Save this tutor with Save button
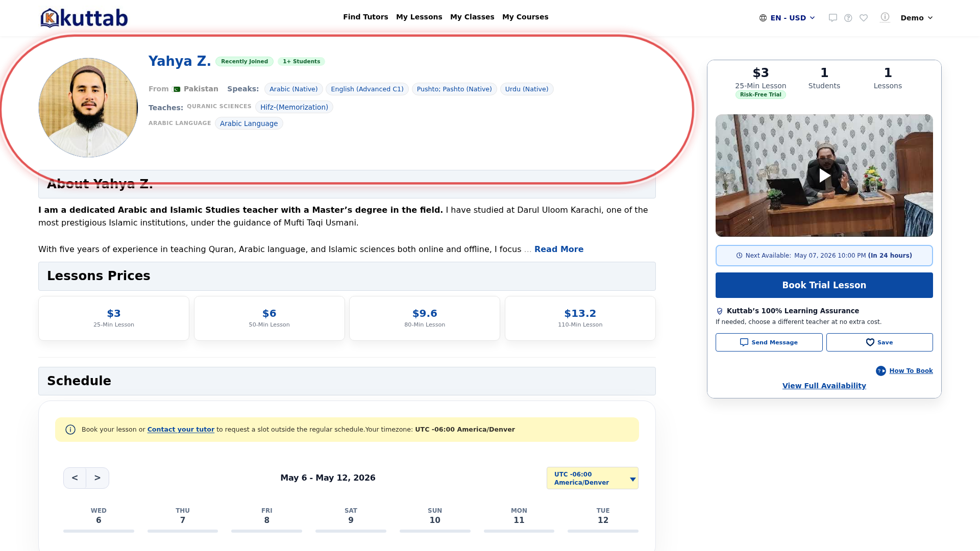This screenshot has height=551, width=980. click(879, 342)
